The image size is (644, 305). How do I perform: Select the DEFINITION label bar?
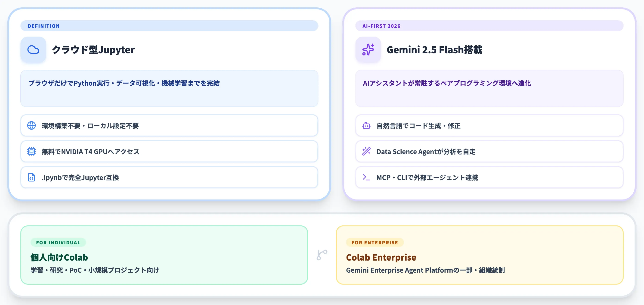click(x=169, y=26)
